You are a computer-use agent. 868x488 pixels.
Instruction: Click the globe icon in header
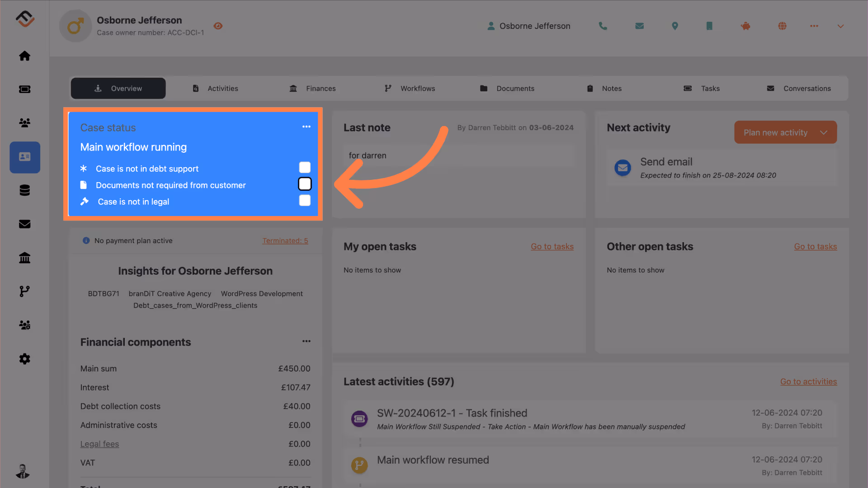(x=782, y=26)
